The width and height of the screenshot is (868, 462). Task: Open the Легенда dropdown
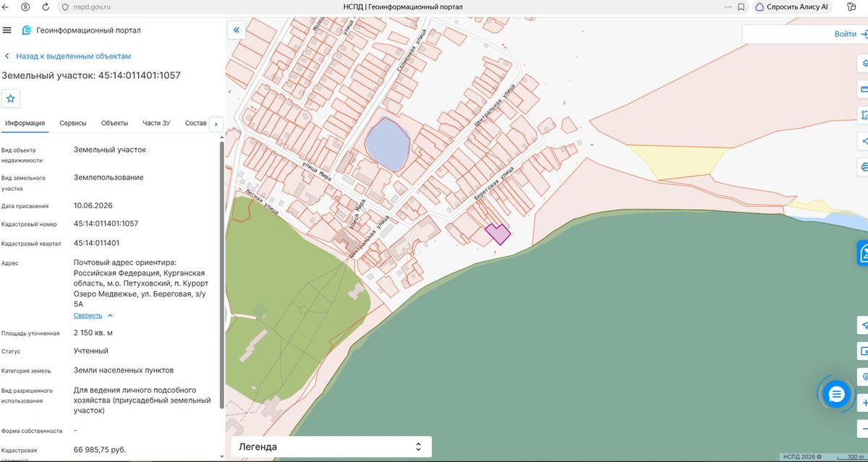coord(331,447)
